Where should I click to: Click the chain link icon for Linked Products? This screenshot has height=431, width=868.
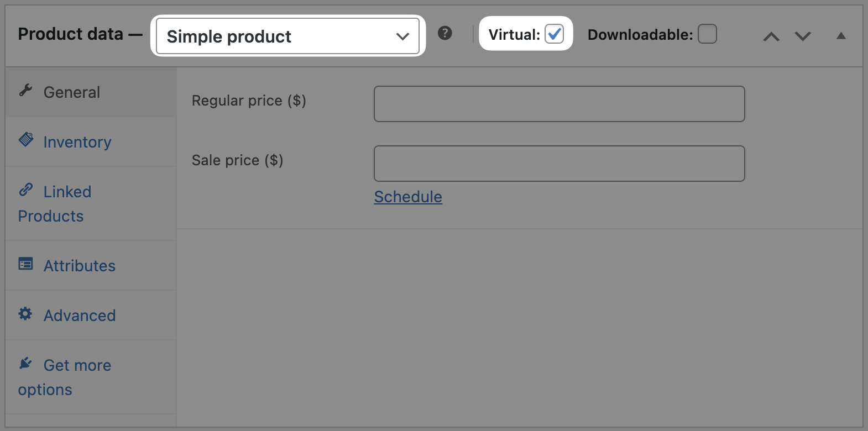26,190
